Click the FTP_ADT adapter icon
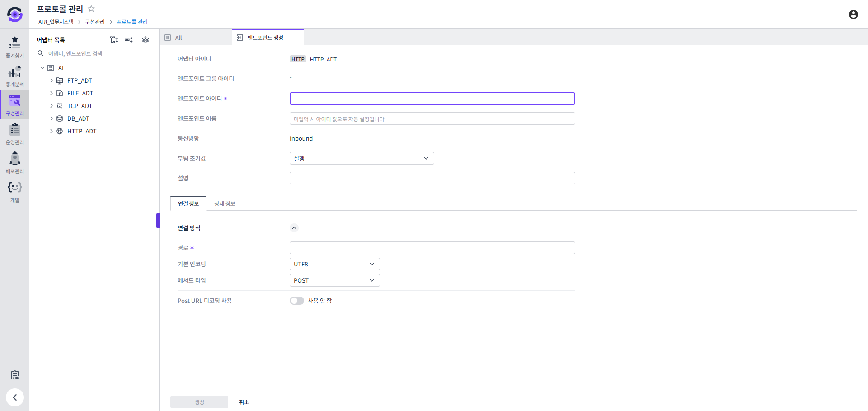The width and height of the screenshot is (868, 411). pos(60,80)
